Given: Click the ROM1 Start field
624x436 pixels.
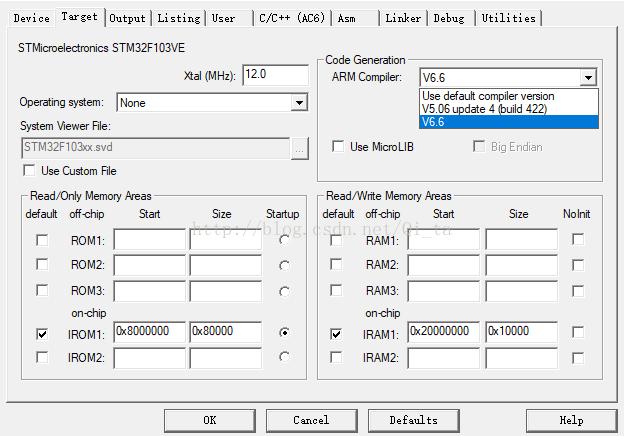Looking at the screenshot, I should coord(150,239).
